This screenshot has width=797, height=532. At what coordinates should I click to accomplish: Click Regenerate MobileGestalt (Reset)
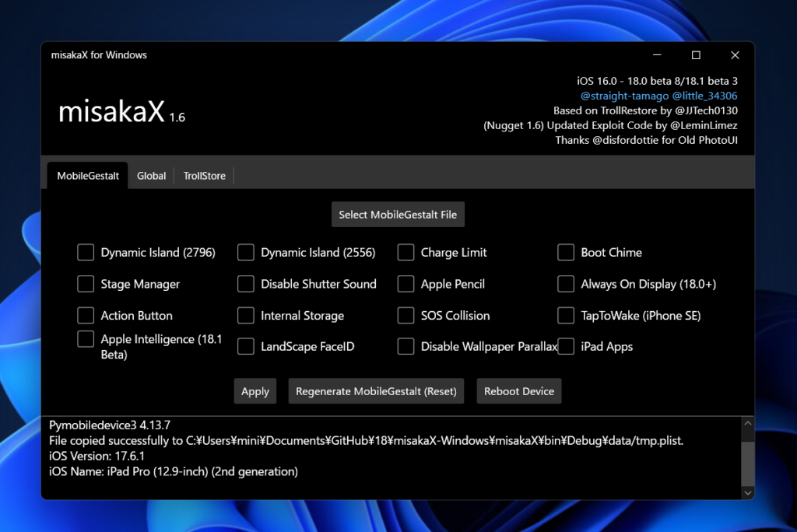point(376,390)
